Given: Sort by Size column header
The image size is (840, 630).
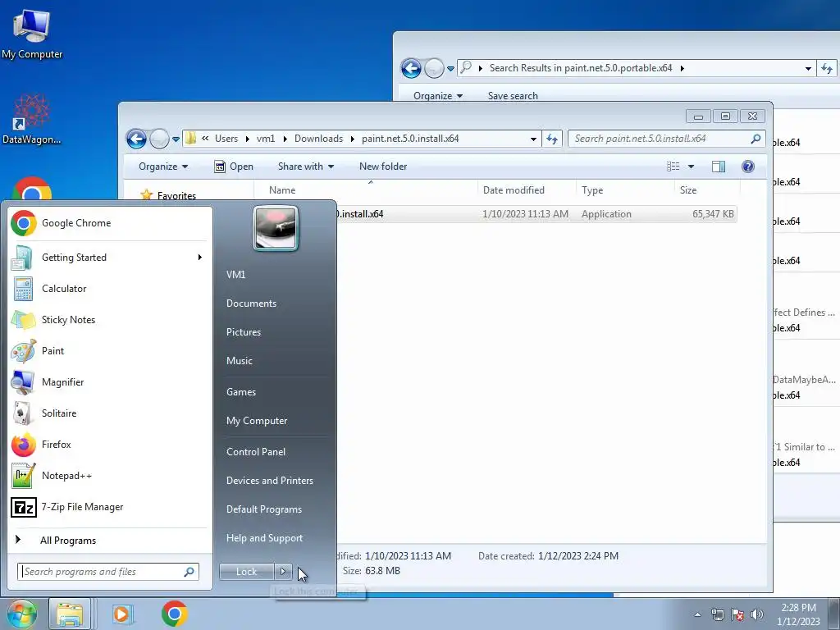Looking at the screenshot, I should click(707, 190).
